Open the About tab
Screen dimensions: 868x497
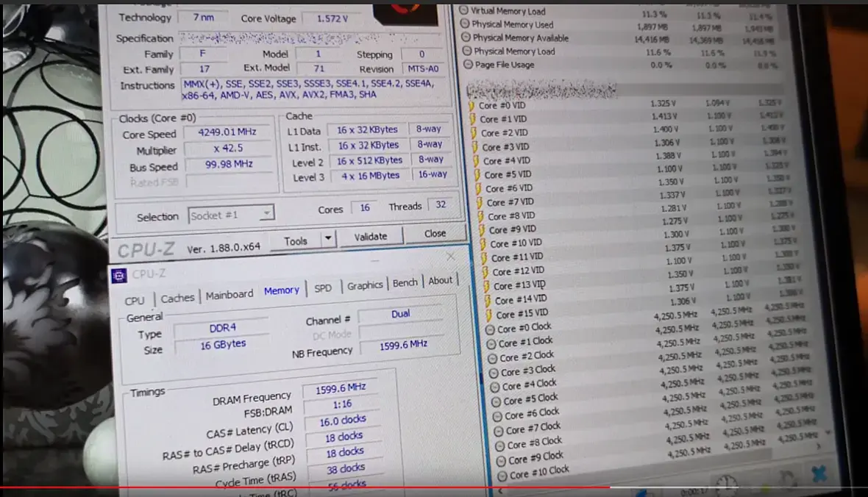(x=440, y=281)
